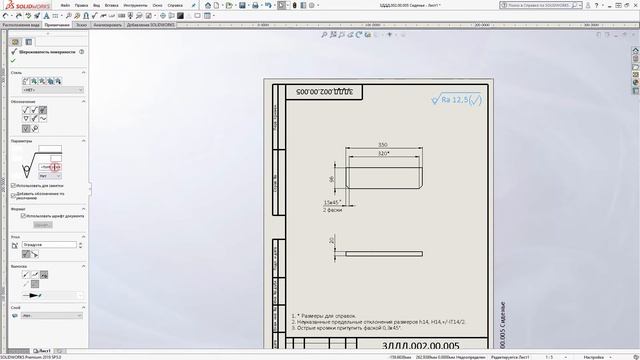Screen dimensions: 640x360
Task: Click the upright angle orientation button
Action: point(26,254)
